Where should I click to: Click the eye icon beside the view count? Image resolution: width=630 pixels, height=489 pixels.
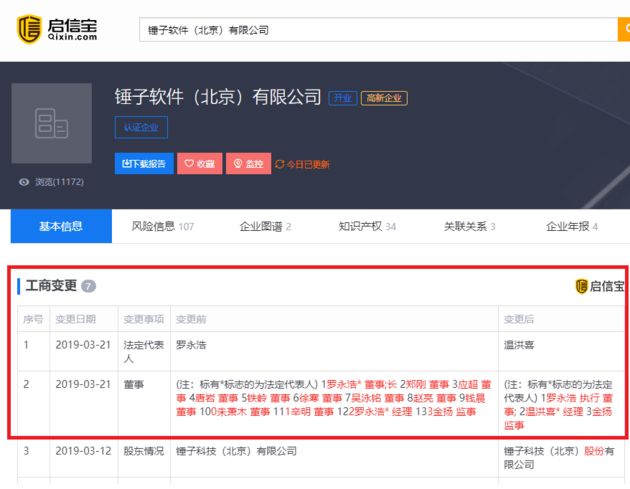[24, 182]
